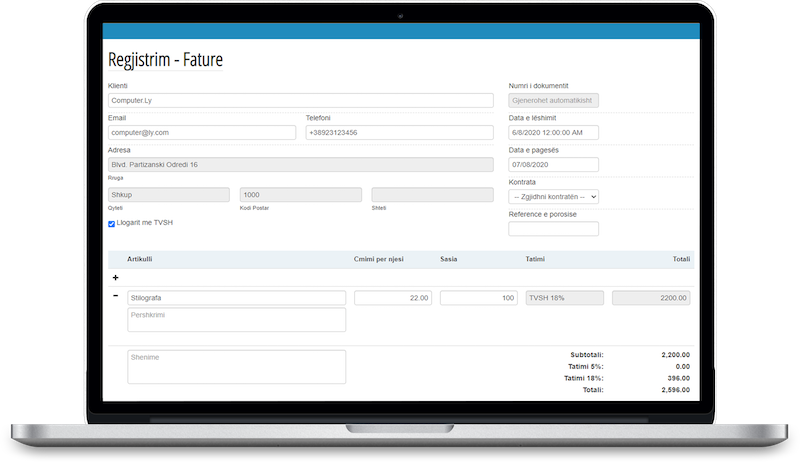Click the TVSH 18% tax field
Screen dimensions: 800x462
point(564,298)
